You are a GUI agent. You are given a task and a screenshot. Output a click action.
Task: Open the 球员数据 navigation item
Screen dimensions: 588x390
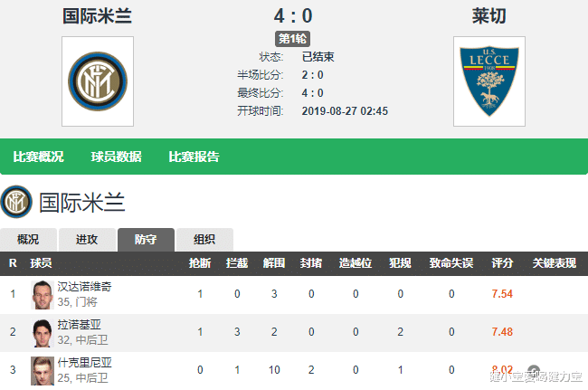[x=116, y=157]
